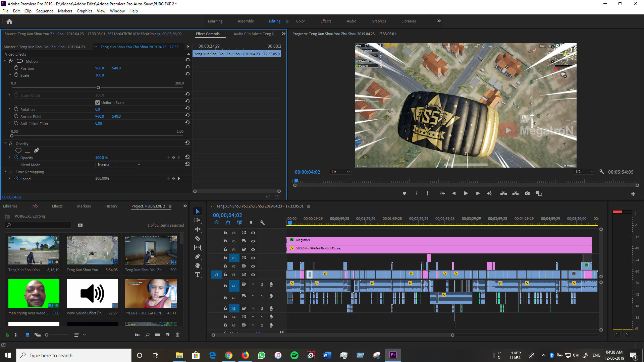Screen dimensions: 644x362
Task: Open the Blend Mode dropdown in Opacity
Action: pos(118,165)
